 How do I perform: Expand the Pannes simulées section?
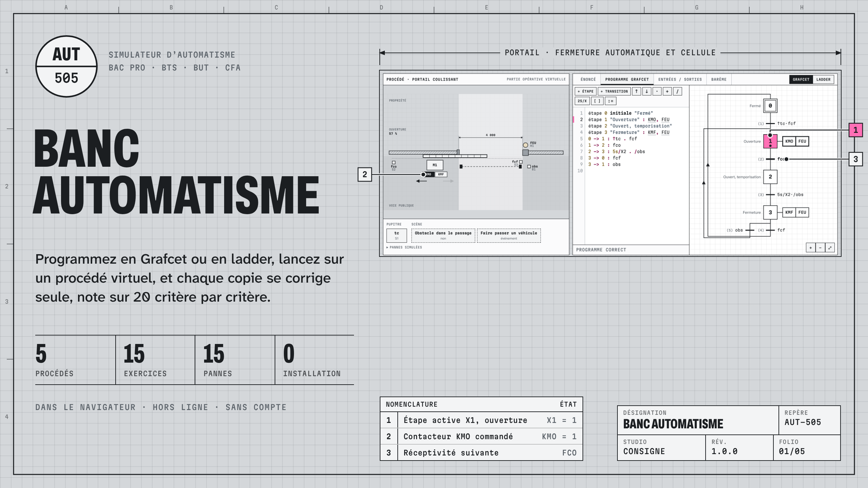(x=404, y=247)
